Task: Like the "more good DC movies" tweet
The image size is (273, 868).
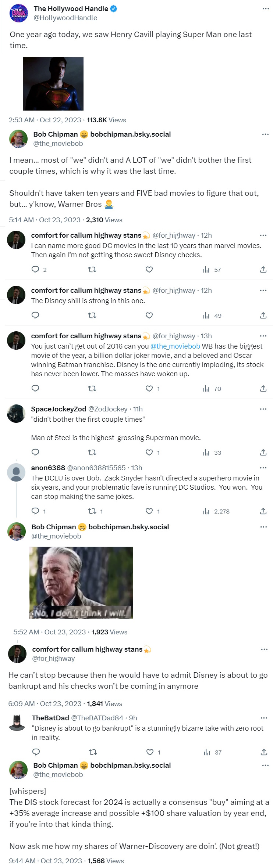Action: coord(149,270)
